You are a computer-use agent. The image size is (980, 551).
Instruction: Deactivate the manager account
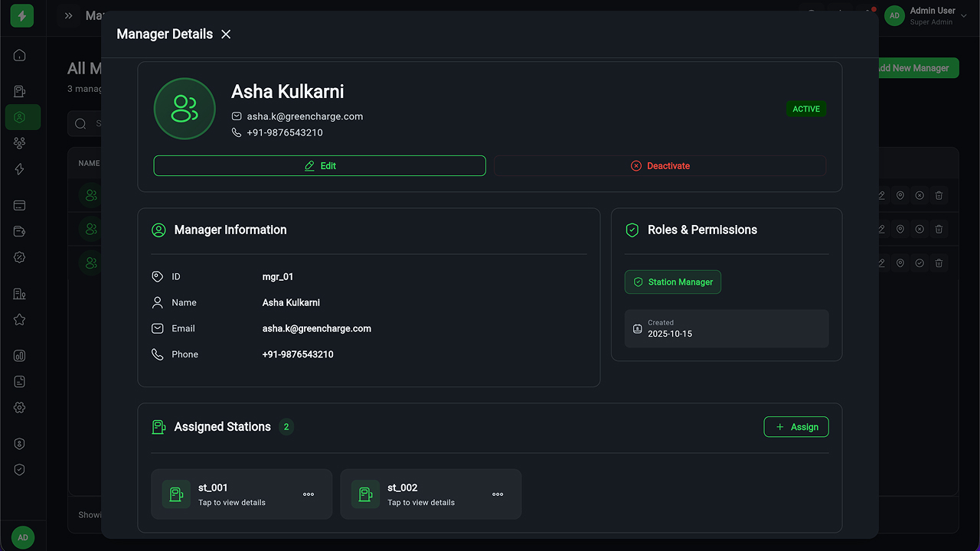(x=660, y=166)
